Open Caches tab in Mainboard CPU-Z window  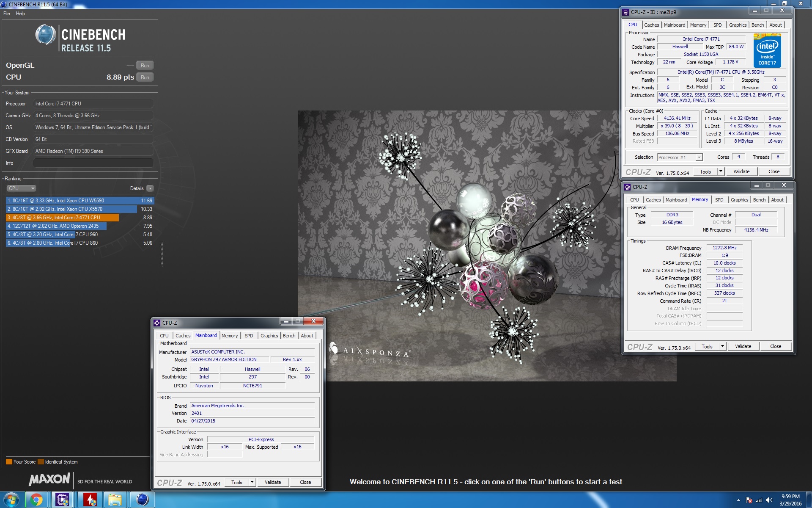[x=183, y=336]
